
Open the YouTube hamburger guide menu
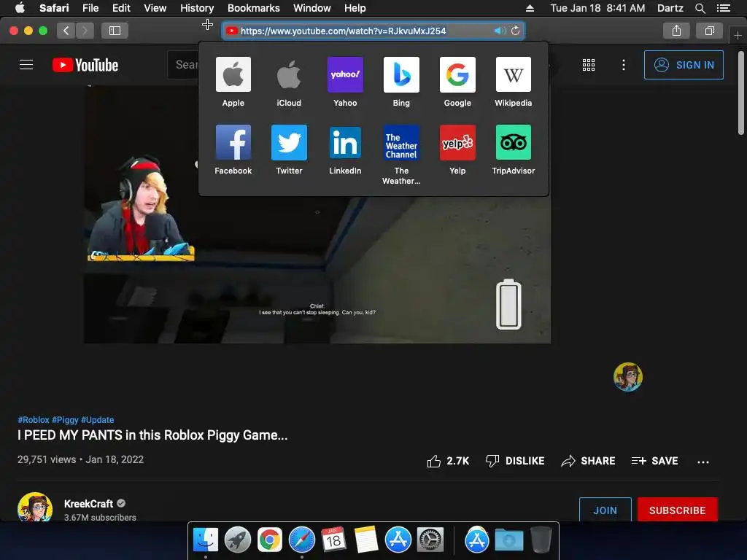(26, 65)
